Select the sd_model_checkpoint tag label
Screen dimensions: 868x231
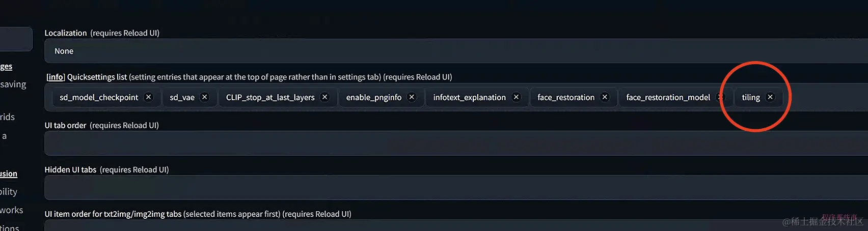99,97
